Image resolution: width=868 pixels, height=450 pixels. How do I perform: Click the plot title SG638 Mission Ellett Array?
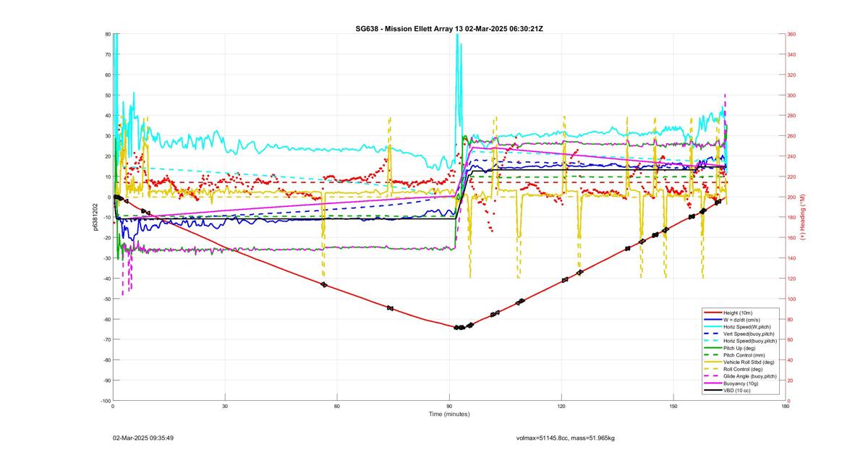click(448, 28)
